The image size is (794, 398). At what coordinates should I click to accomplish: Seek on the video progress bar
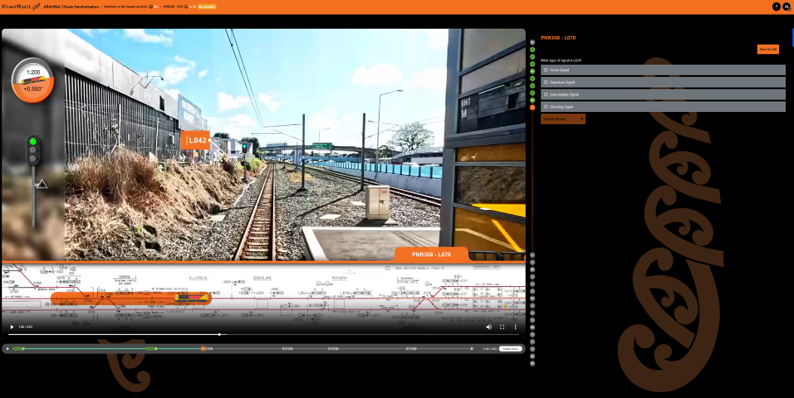tap(263, 334)
